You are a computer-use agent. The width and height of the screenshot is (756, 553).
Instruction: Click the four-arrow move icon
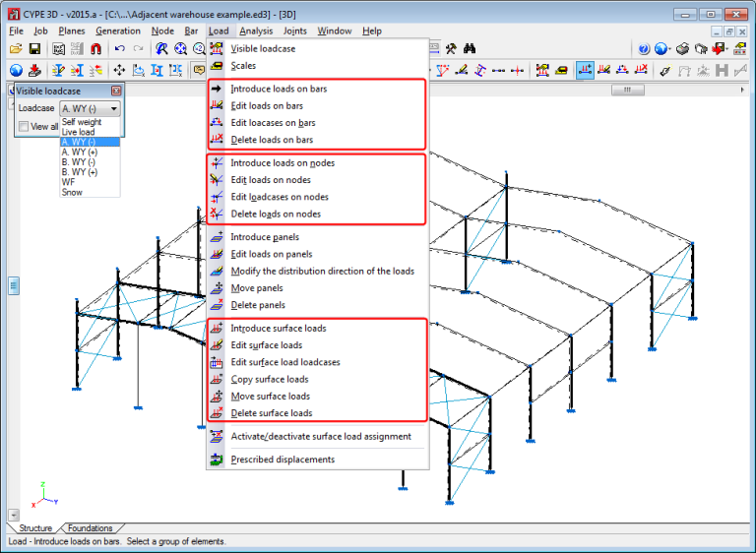[x=119, y=71]
